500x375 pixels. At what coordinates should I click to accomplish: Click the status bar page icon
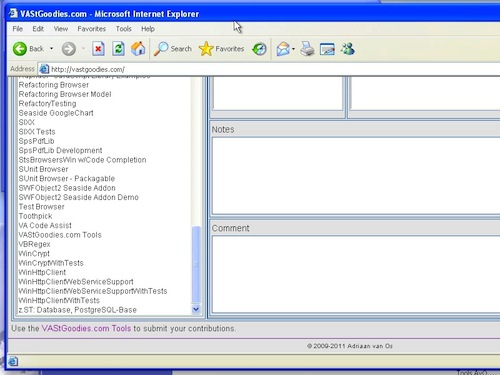[13, 361]
